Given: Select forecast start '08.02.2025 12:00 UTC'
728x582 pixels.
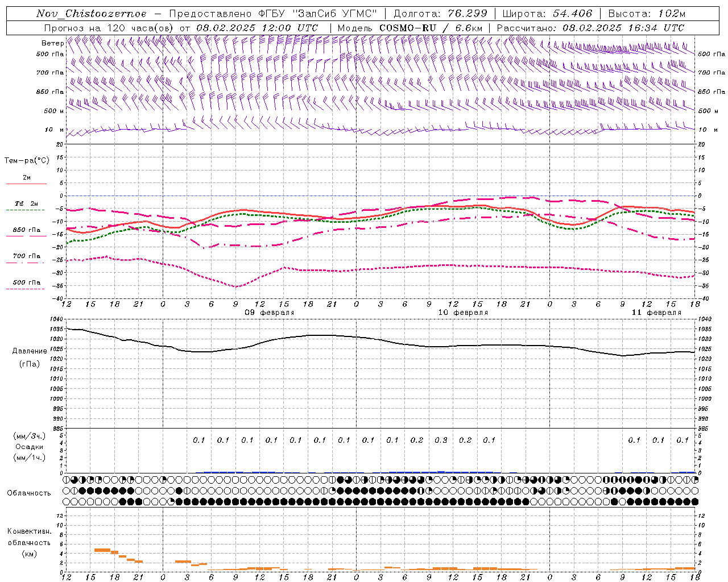Looking at the screenshot, I should coord(257,28).
